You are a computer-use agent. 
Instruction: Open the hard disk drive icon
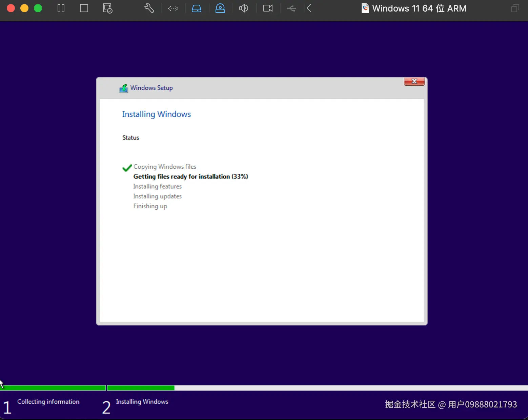(x=197, y=8)
